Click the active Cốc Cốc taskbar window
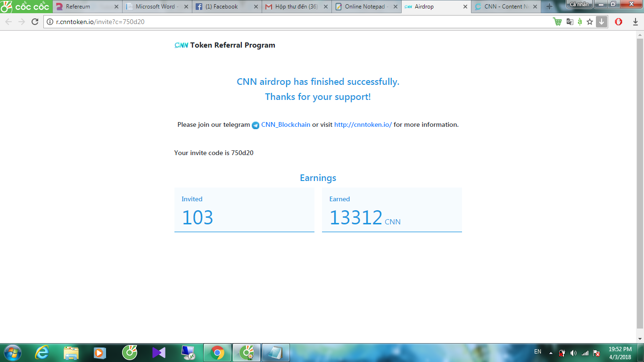The width and height of the screenshot is (644, 362). [x=247, y=353]
